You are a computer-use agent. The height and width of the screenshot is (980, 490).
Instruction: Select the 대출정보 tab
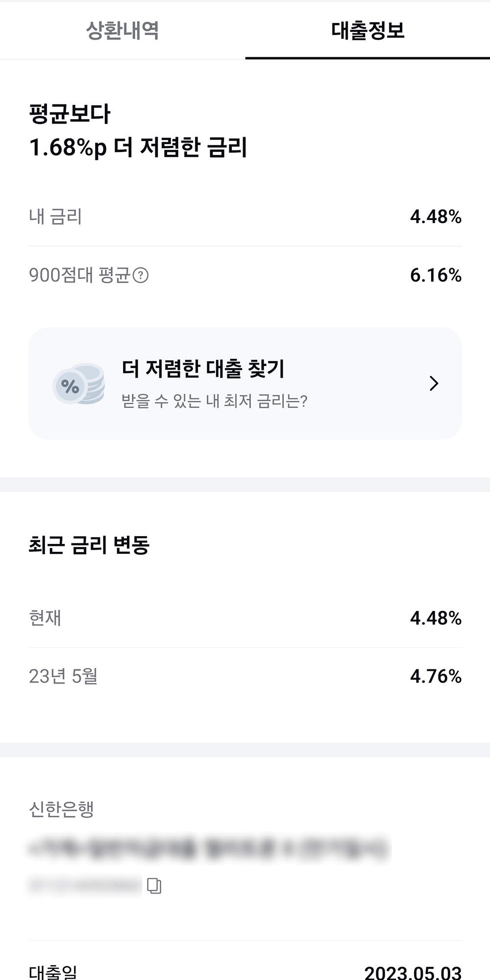[x=367, y=30]
